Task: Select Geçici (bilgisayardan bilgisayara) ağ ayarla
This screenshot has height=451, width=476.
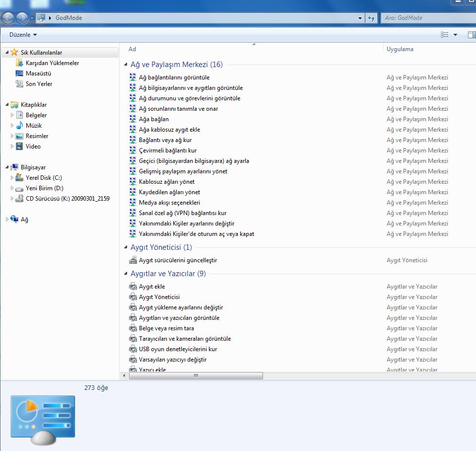Action: point(194,160)
